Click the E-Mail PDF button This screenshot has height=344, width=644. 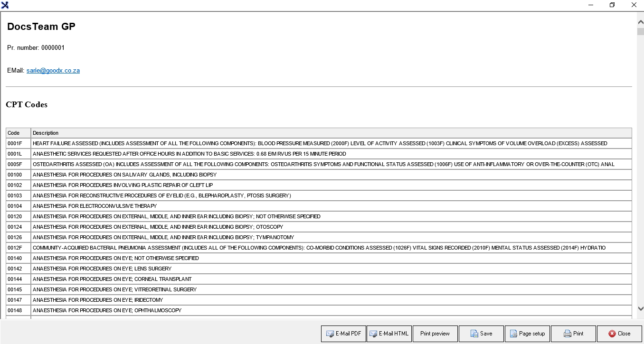343,334
